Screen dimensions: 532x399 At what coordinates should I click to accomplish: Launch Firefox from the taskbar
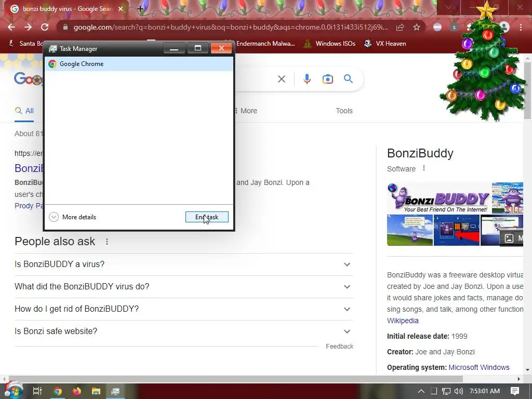click(77, 391)
